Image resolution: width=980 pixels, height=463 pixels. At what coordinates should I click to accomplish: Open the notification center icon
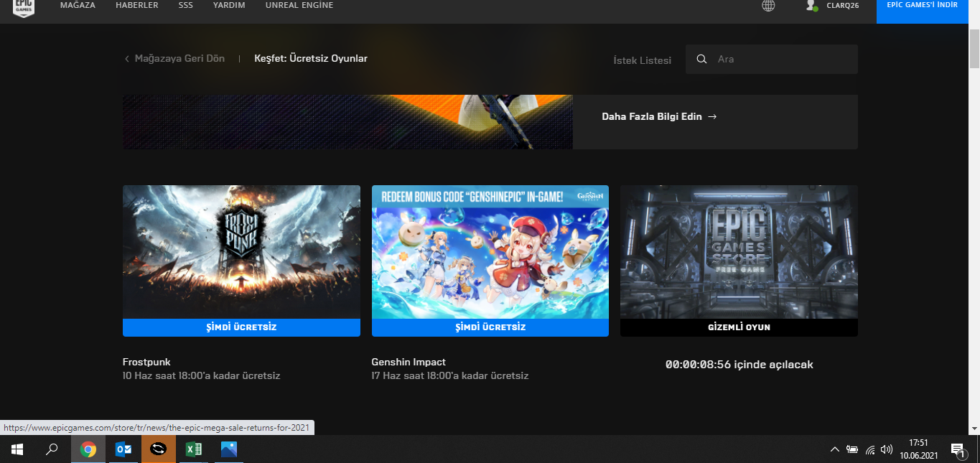[958, 450]
